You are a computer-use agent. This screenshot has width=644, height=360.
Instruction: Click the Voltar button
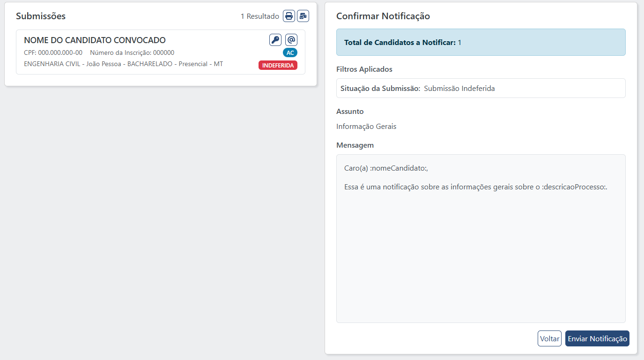pyautogui.click(x=549, y=338)
